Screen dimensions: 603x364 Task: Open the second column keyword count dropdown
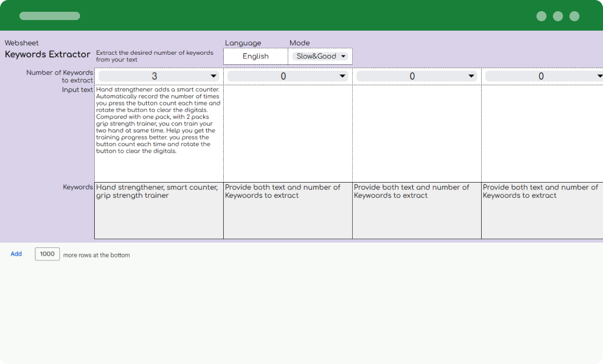pos(287,76)
